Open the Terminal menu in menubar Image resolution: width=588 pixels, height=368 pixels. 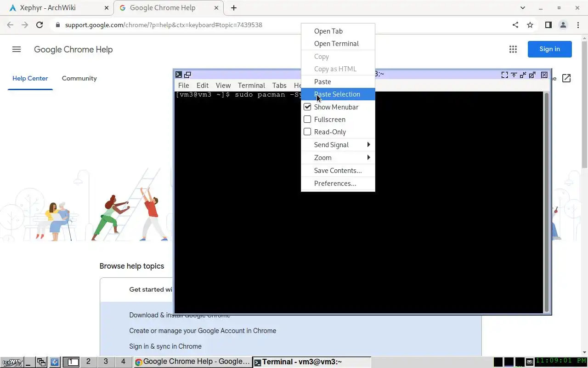coord(251,86)
